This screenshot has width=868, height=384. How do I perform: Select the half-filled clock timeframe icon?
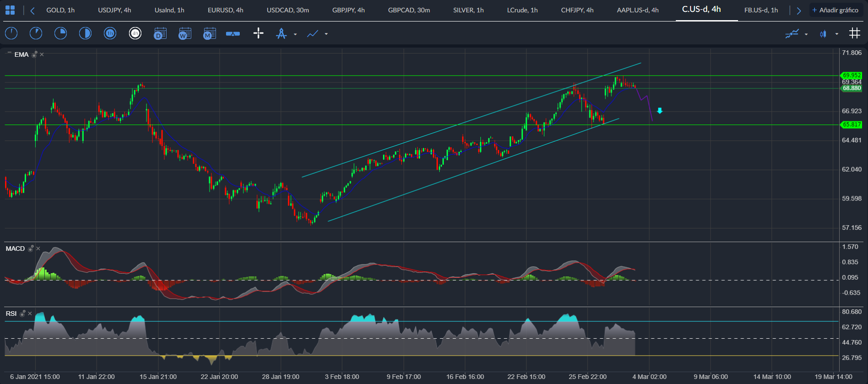(x=85, y=33)
